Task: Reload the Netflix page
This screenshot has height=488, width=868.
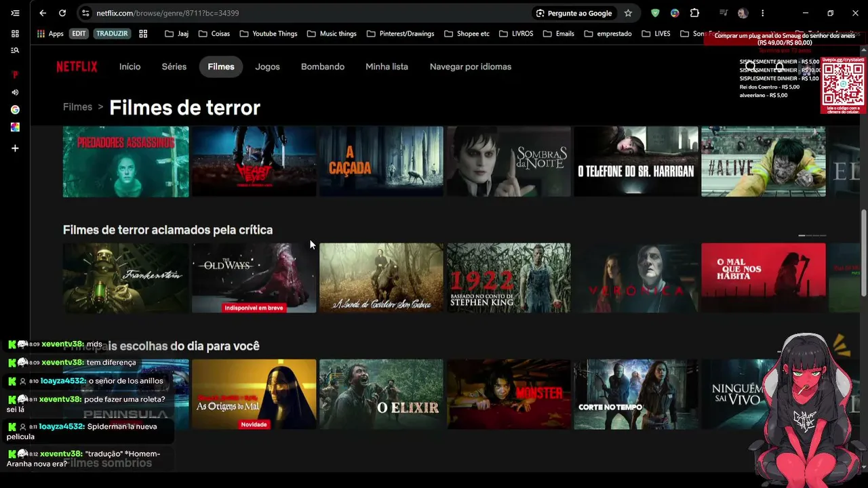Action: (62, 13)
